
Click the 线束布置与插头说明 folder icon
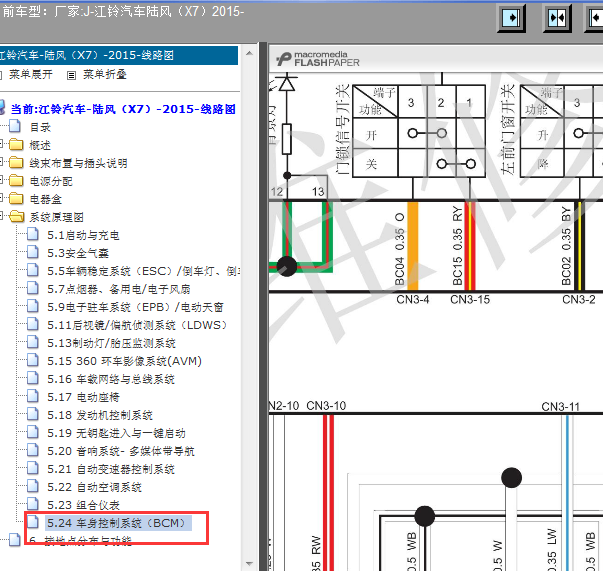tap(16, 162)
